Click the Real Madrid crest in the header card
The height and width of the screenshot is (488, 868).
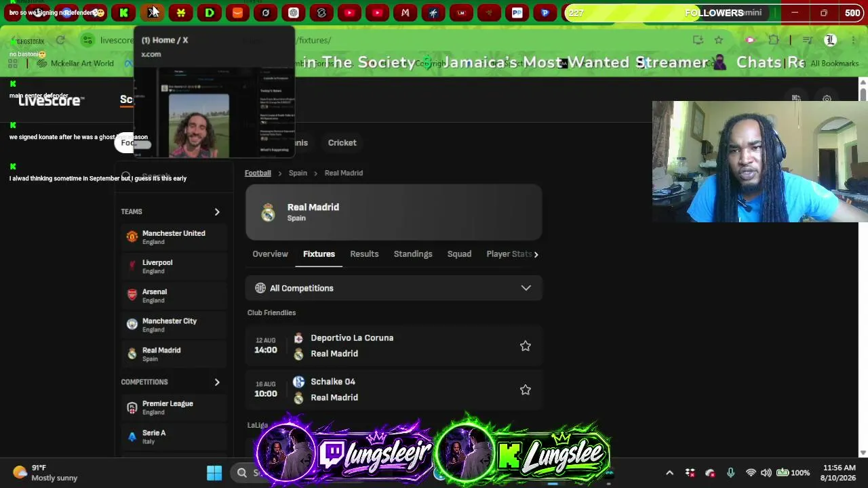tap(268, 213)
